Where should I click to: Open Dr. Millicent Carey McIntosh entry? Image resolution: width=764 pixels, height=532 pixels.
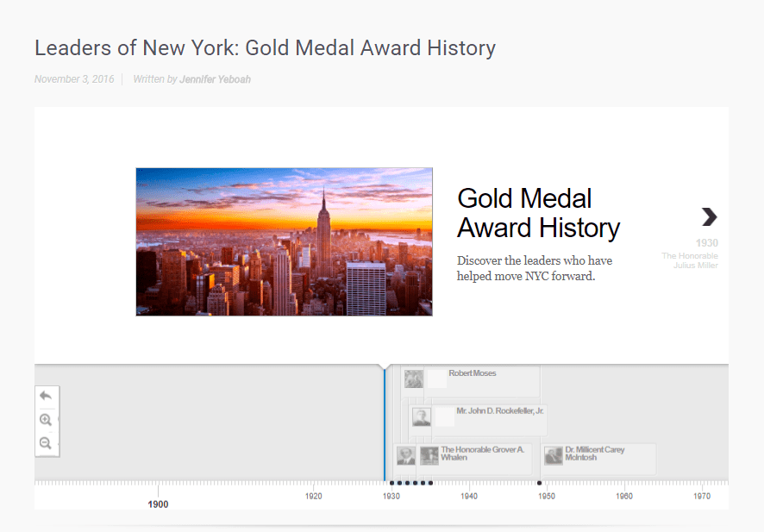[595, 454]
